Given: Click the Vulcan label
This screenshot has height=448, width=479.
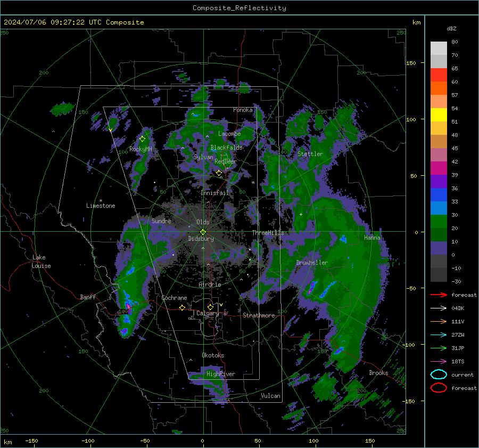Looking at the screenshot, I should pos(271,396).
